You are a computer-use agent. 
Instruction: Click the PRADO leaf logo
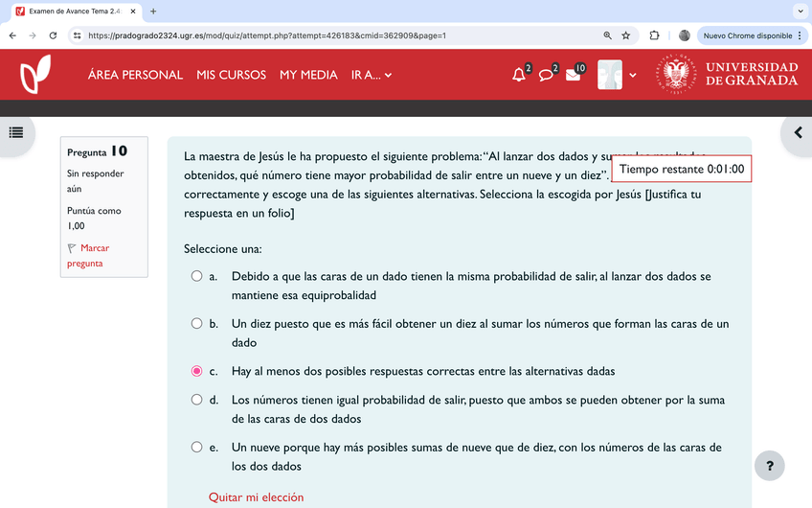coord(35,75)
